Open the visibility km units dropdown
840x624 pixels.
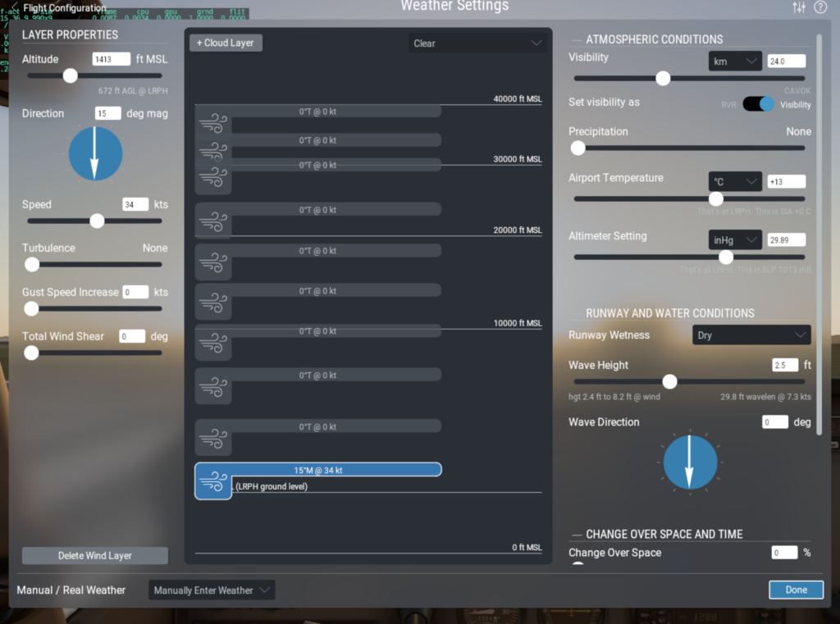click(x=735, y=61)
